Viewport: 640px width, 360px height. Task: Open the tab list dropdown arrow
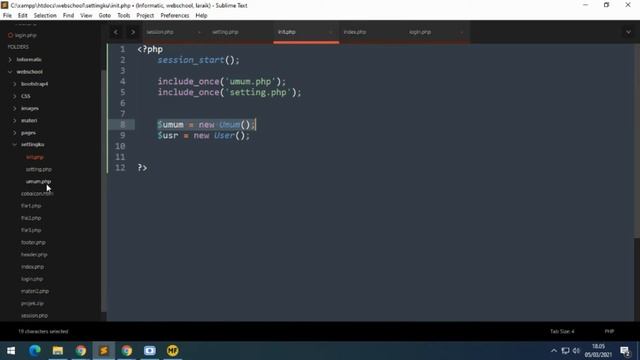(628, 32)
